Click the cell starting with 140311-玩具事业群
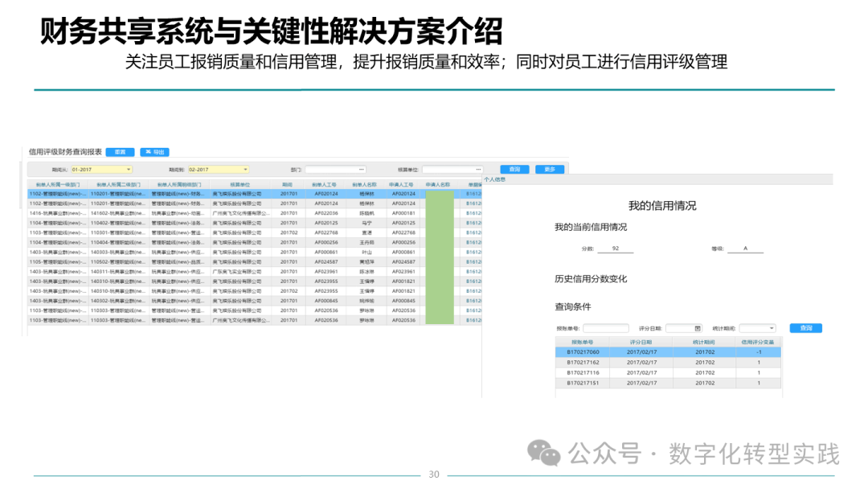This screenshot has height=489, width=868. (x=119, y=272)
